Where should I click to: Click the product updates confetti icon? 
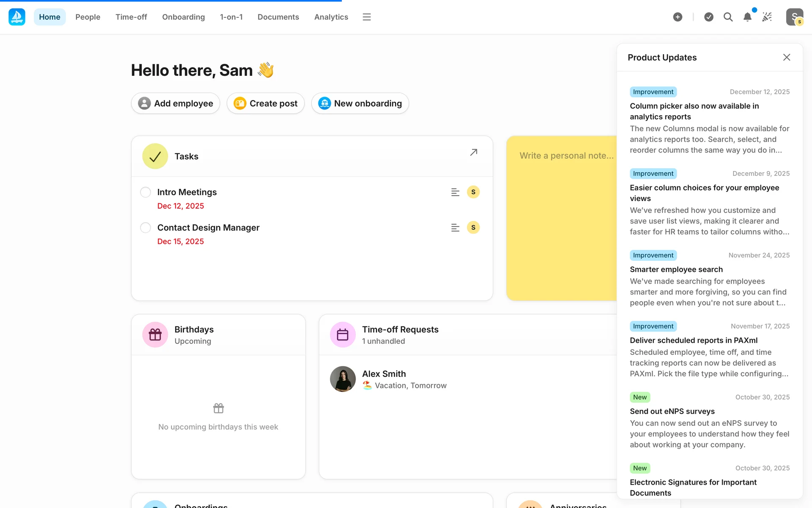(x=767, y=17)
